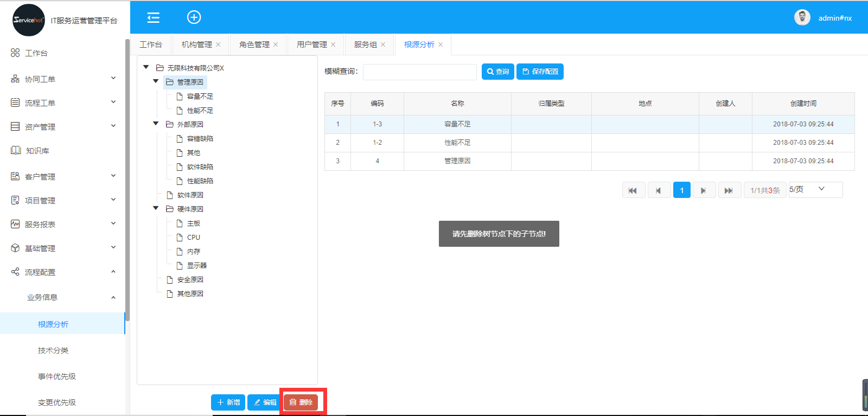Open 工作台 in the left sidebar
This screenshot has height=416, width=868.
click(36, 53)
